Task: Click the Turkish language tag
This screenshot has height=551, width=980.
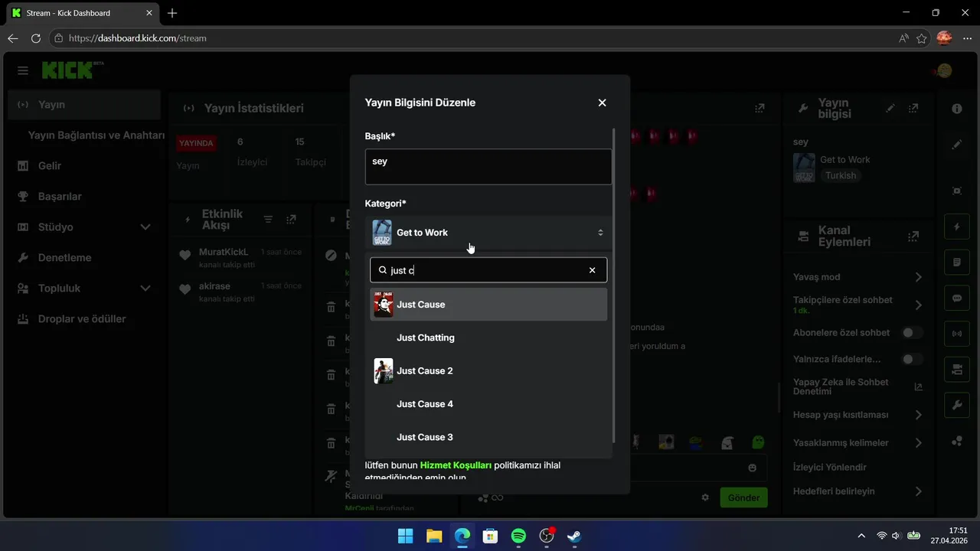Action: [841, 175]
